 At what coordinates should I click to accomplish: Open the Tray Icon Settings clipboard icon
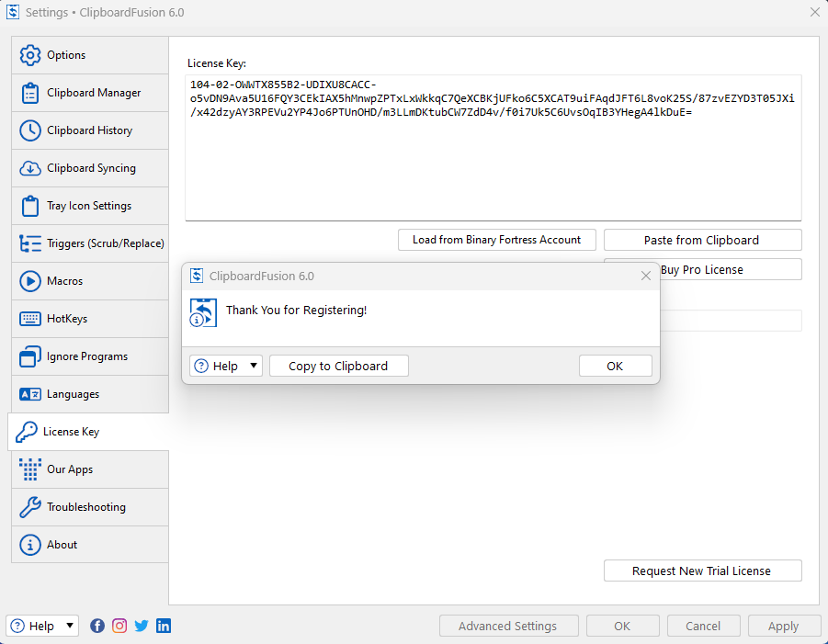[30, 206]
